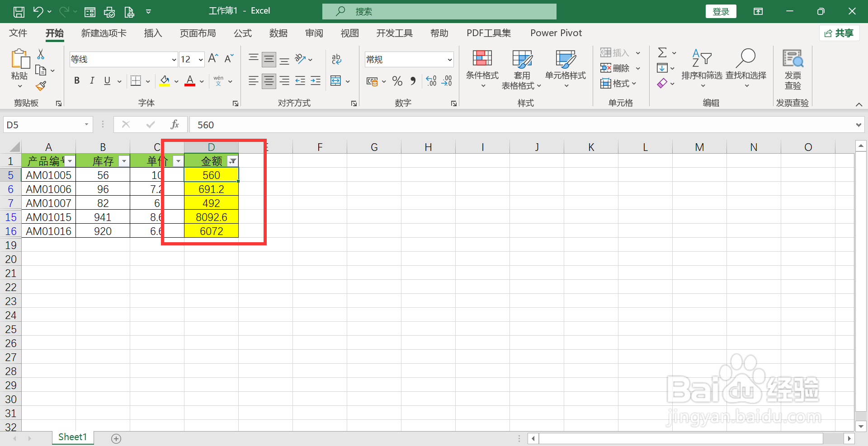Toggle align left
868x446 pixels.
(253, 81)
